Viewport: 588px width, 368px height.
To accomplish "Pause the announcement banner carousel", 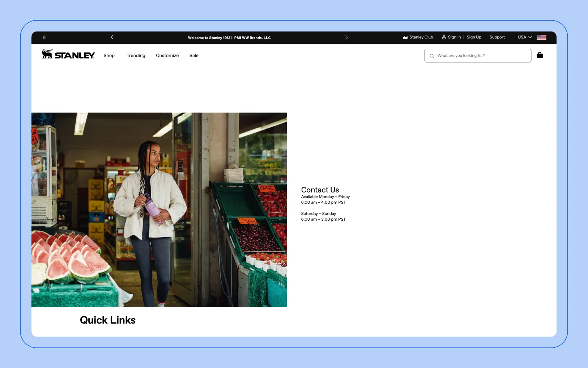I will pos(44,38).
